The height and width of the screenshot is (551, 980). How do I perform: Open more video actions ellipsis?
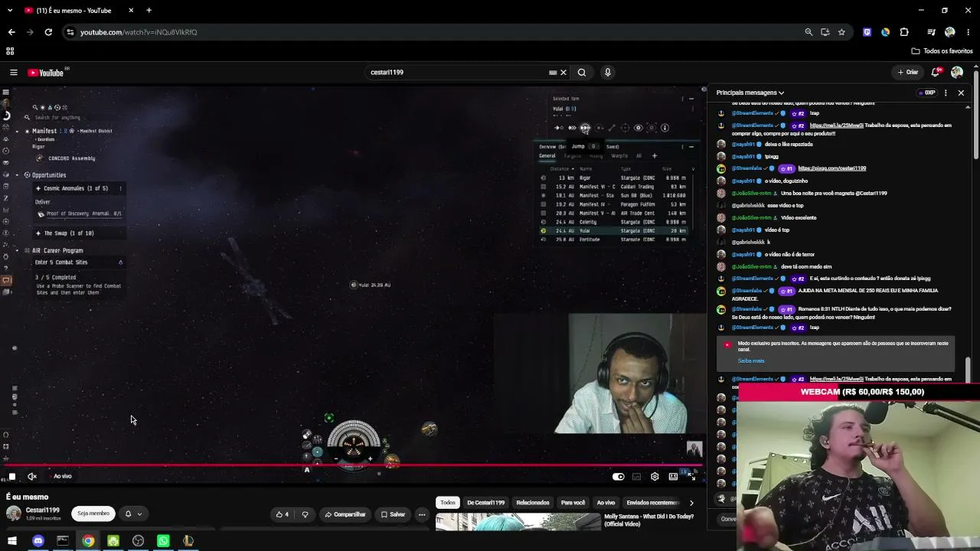422,514
